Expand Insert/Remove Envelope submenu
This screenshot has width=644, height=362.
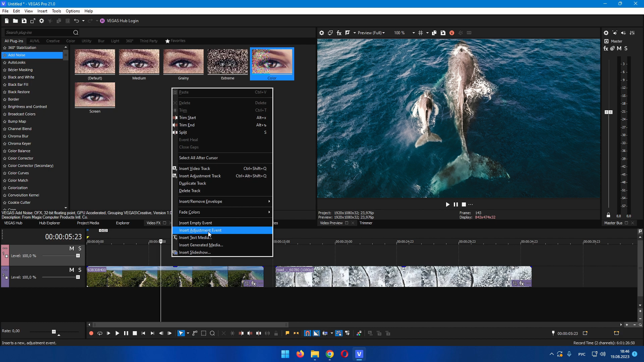coord(222,202)
